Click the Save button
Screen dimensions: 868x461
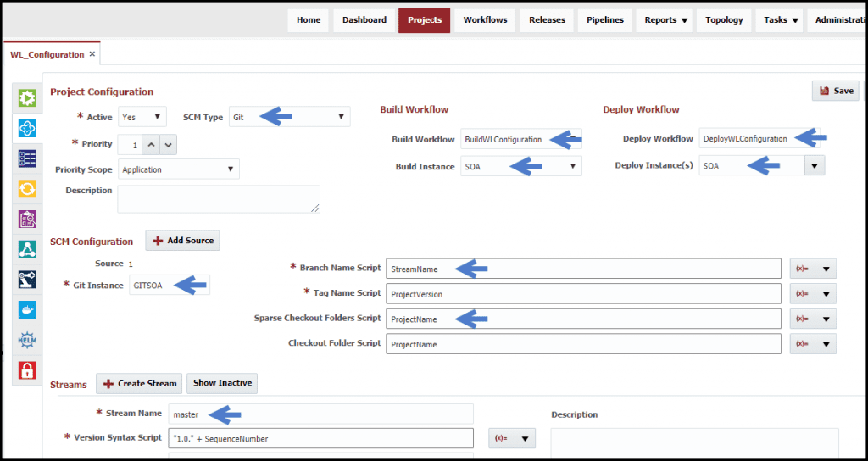835,91
